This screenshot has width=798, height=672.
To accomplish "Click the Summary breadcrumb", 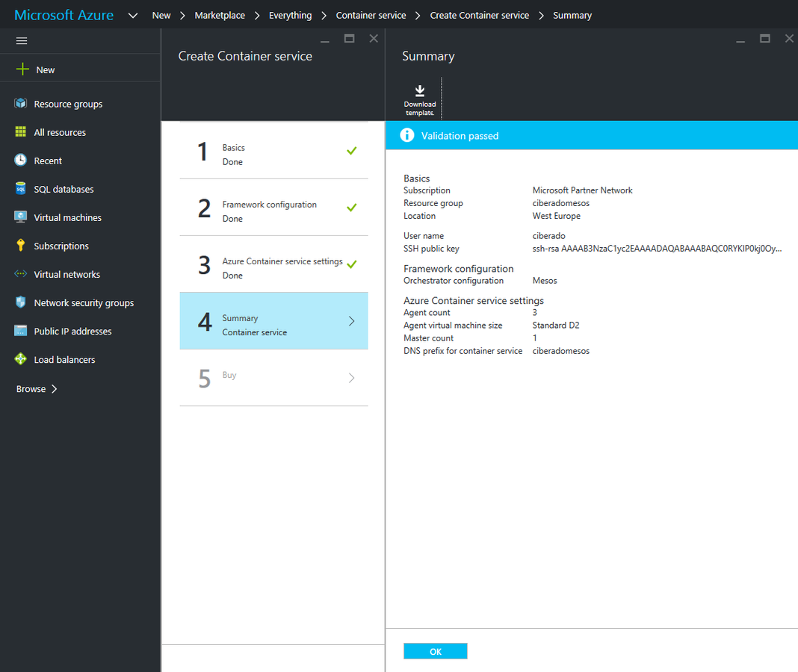I will coord(572,15).
